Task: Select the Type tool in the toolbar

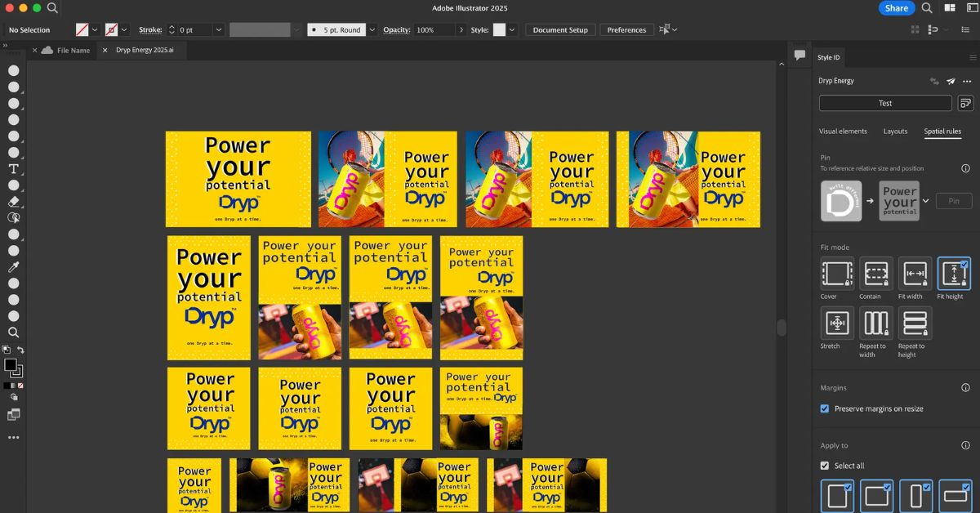Action: tap(13, 169)
